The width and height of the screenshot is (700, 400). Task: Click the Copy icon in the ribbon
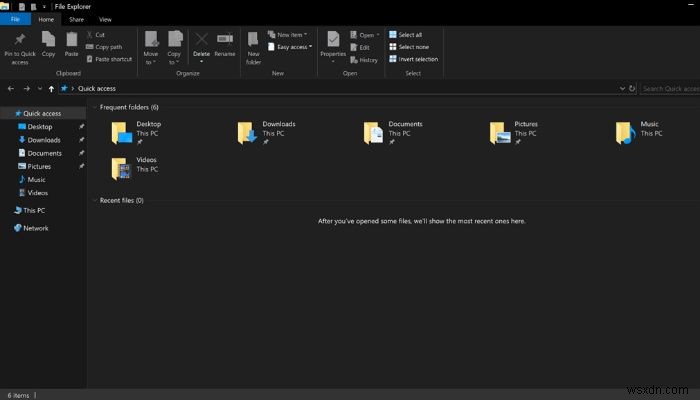pyautogui.click(x=49, y=40)
